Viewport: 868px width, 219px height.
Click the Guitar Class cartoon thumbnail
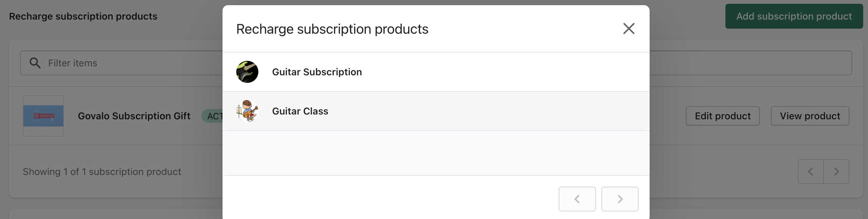click(x=247, y=111)
